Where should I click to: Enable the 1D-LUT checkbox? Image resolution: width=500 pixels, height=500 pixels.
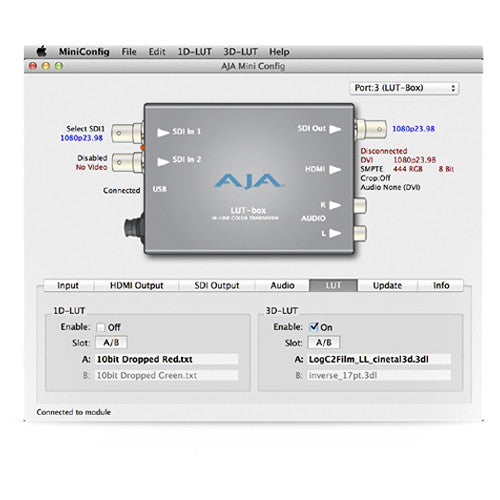pos(100,327)
